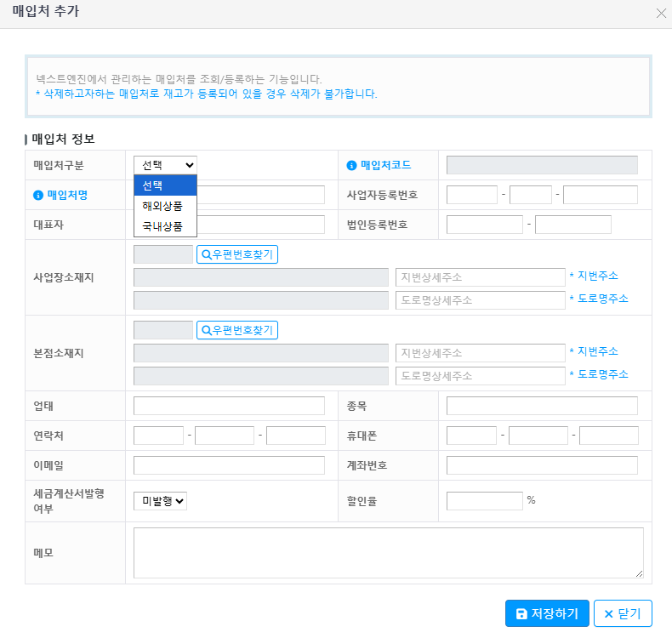Click 우편번호찾기 for 사업장소재지

pyautogui.click(x=237, y=254)
